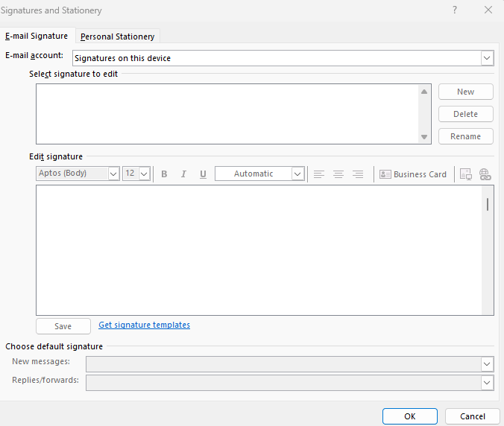Open the Aptos (Body) font dropdown
504x426 pixels.
tap(113, 174)
